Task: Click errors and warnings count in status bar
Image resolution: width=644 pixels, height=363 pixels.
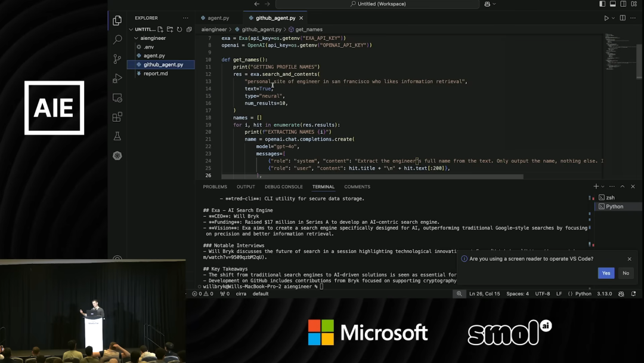Action: pos(203,294)
